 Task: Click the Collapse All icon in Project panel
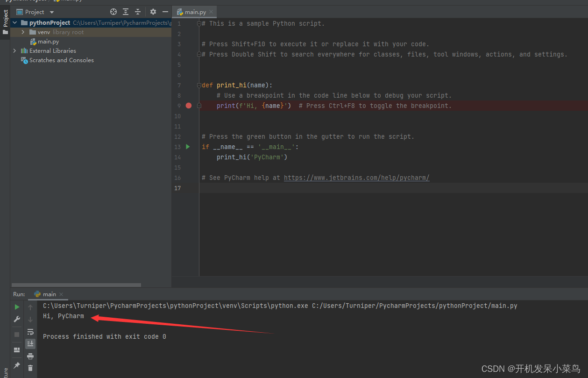(x=138, y=12)
